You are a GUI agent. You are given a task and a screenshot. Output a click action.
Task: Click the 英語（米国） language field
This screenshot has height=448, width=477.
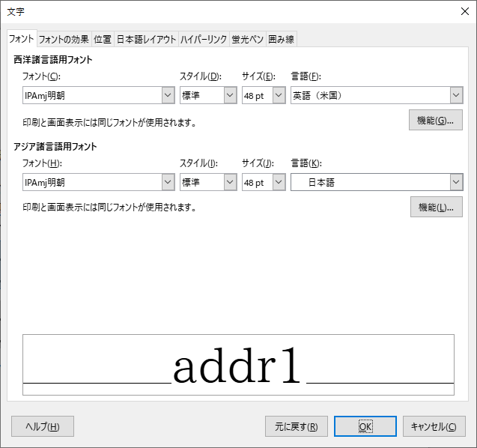point(370,95)
